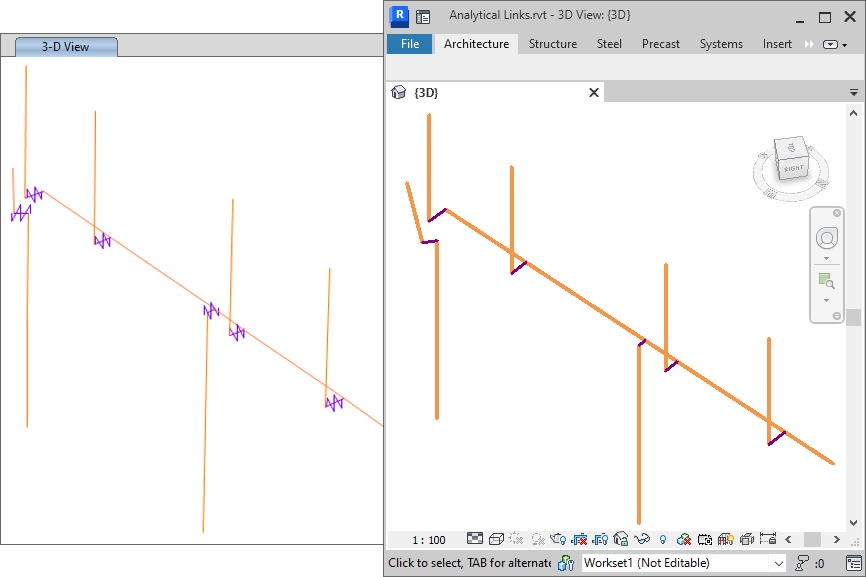This screenshot has width=866, height=577.
Task: Open the Editable Worksets icon in status bar
Action: [566, 564]
